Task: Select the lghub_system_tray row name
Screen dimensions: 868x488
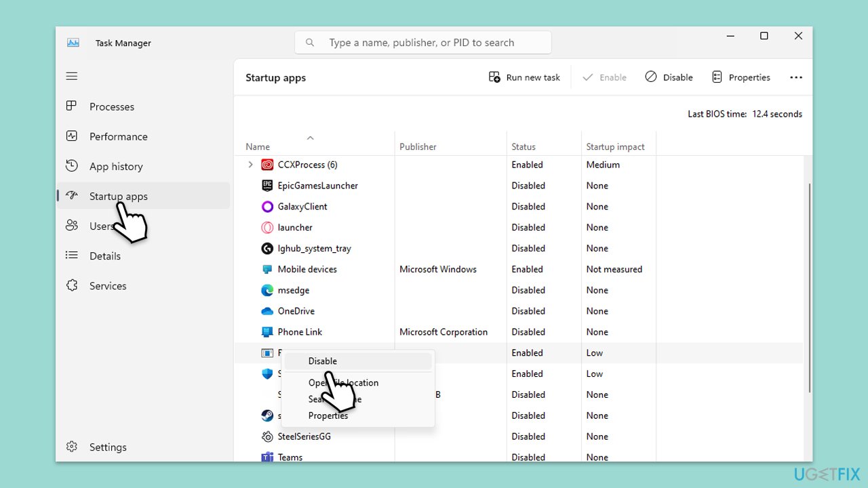Action: coord(315,249)
